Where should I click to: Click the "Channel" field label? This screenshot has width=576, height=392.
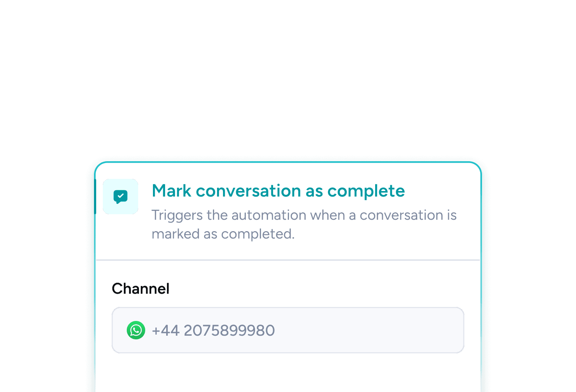click(140, 289)
